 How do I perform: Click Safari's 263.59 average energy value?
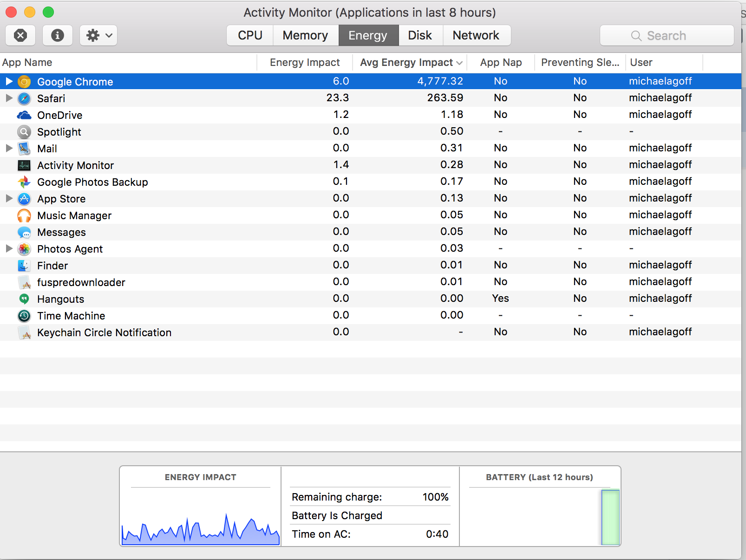coord(445,98)
